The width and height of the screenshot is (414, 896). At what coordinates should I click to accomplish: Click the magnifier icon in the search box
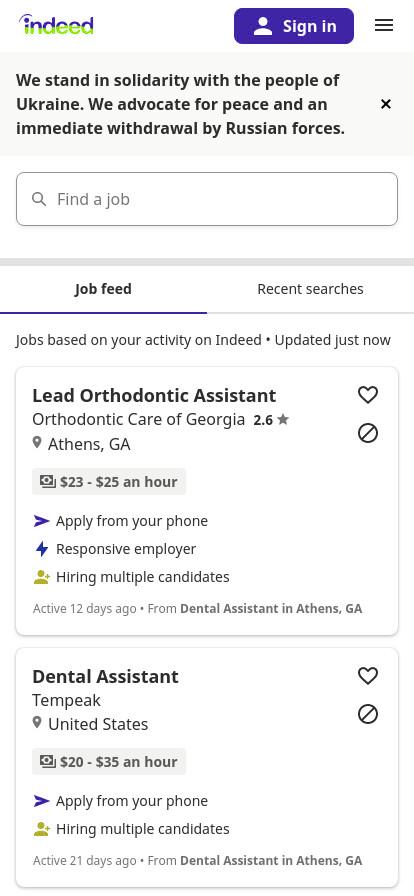click(39, 199)
